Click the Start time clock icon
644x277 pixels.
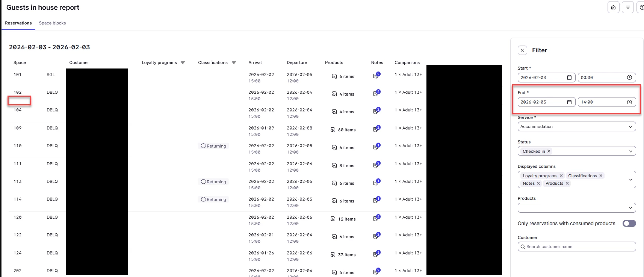click(x=629, y=78)
